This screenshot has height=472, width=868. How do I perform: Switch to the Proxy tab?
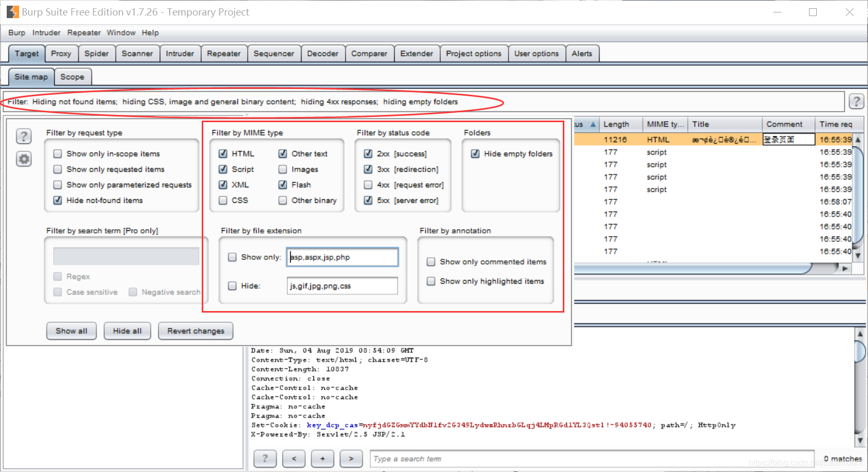coord(61,53)
